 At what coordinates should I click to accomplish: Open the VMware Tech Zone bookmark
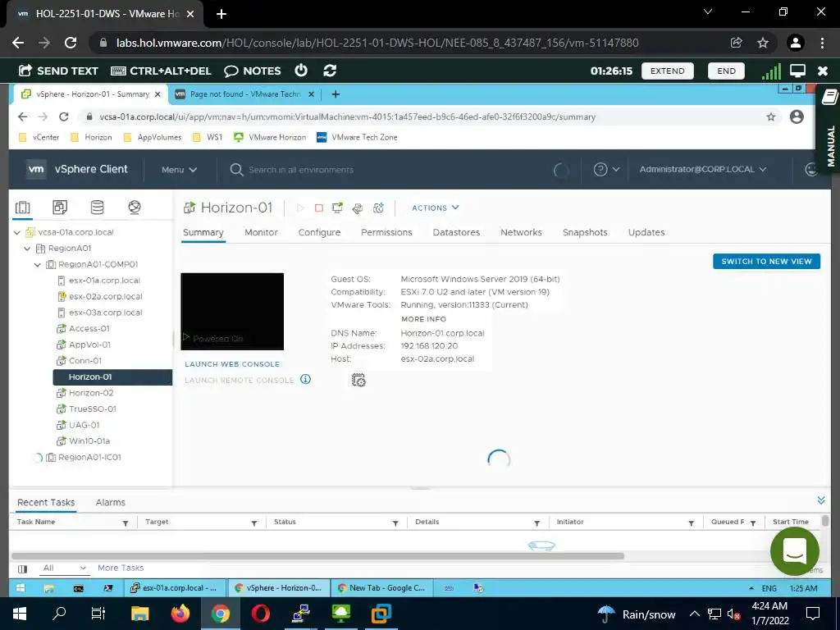tap(357, 137)
